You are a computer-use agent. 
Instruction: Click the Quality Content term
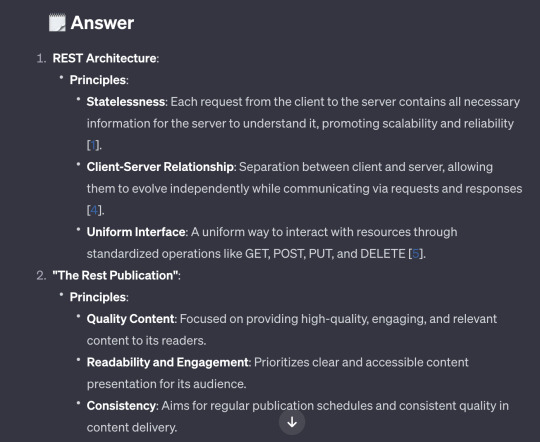(131, 319)
